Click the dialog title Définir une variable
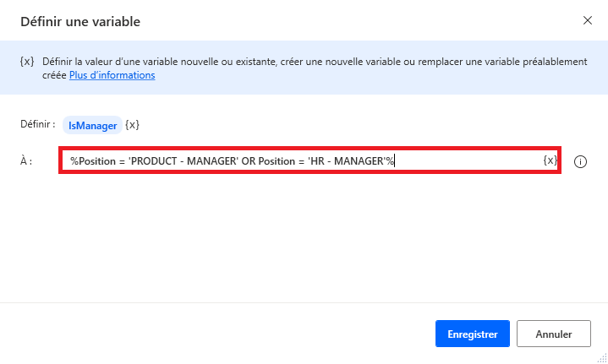The height and width of the screenshot is (364, 608). click(x=80, y=22)
